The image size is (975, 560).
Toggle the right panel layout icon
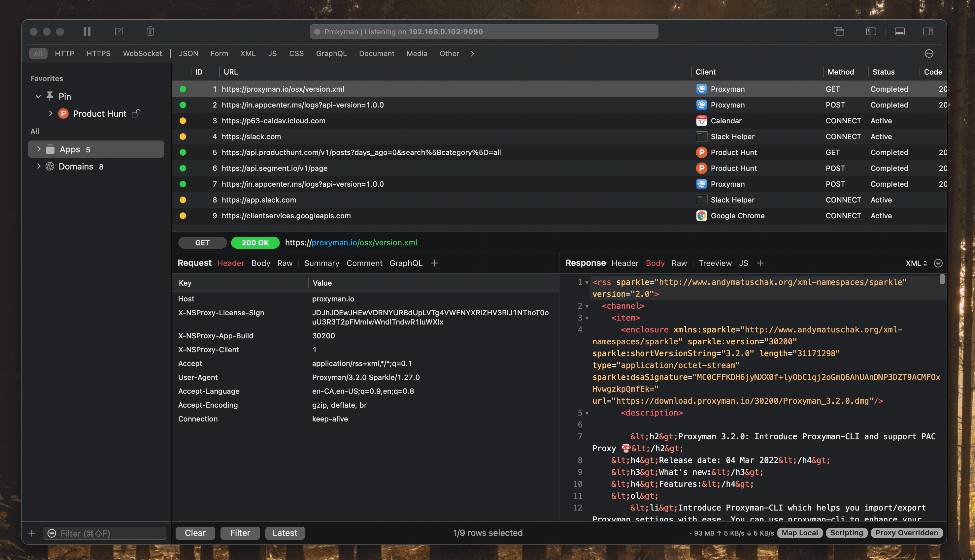pyautogui.click(x=928, y=32)
